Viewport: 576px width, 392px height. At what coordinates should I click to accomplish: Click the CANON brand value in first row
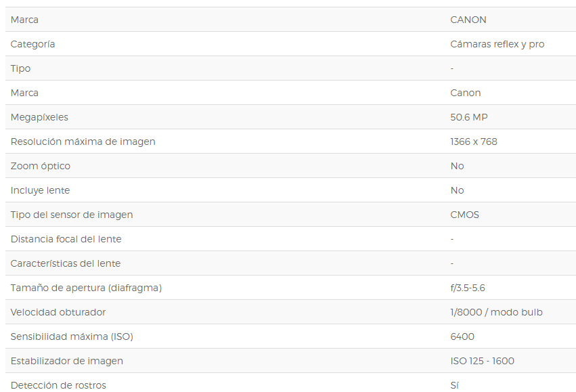(x=468, y=20)
